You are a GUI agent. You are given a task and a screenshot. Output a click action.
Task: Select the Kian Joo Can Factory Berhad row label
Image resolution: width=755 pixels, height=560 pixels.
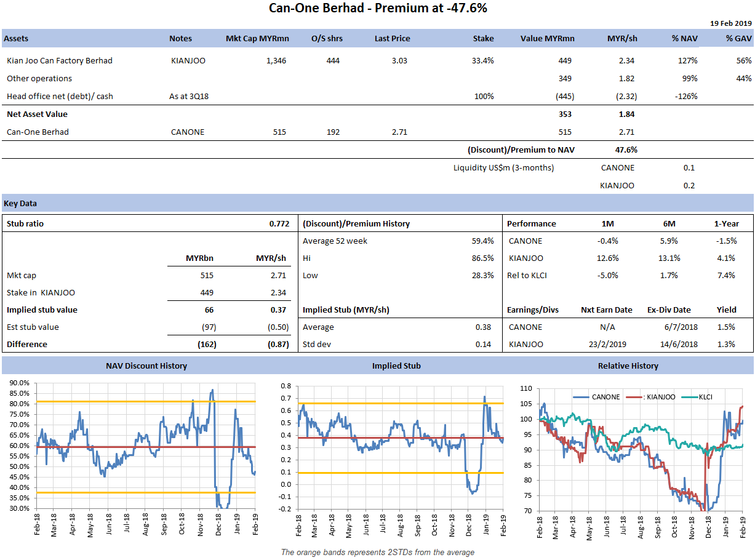[59, 61]
